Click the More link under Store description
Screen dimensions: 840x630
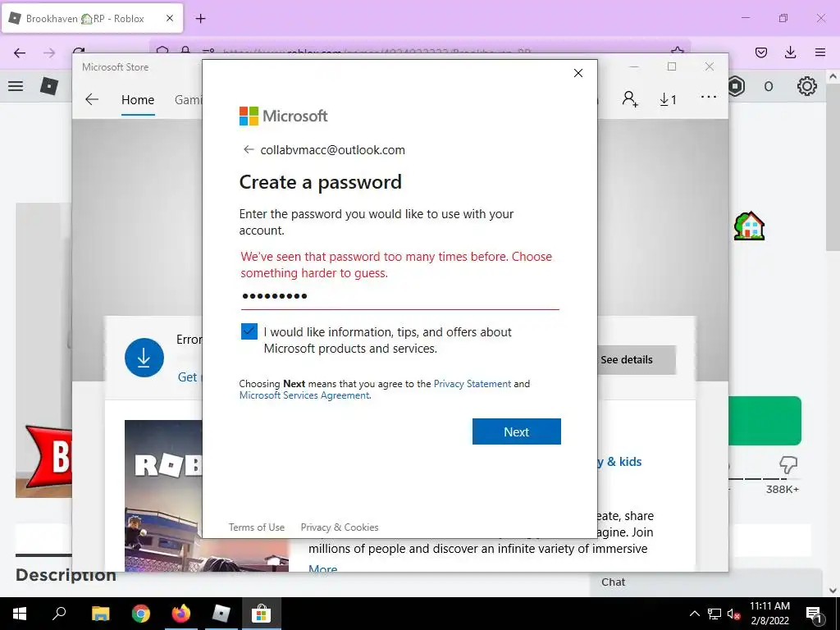[323, 568]
